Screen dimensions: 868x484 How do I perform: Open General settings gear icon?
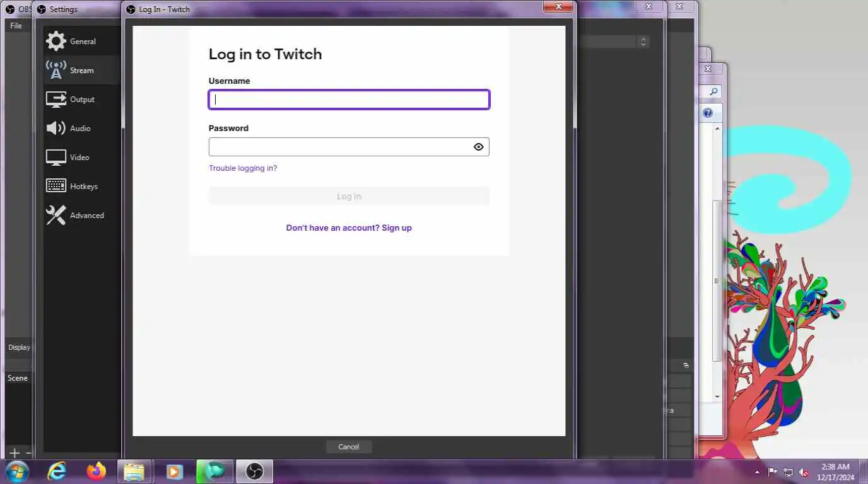pos(56,42)
